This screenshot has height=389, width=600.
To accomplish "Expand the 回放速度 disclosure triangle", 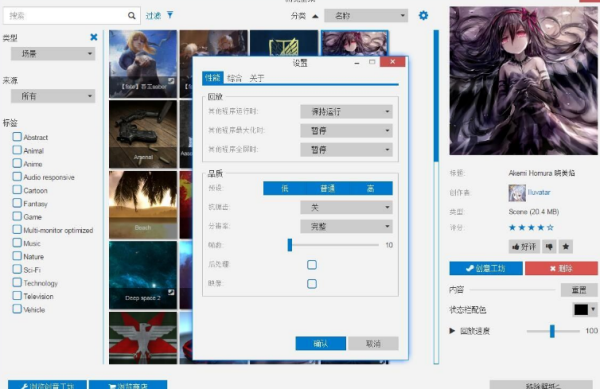I will pyautogui.click(x=452, y=331).
